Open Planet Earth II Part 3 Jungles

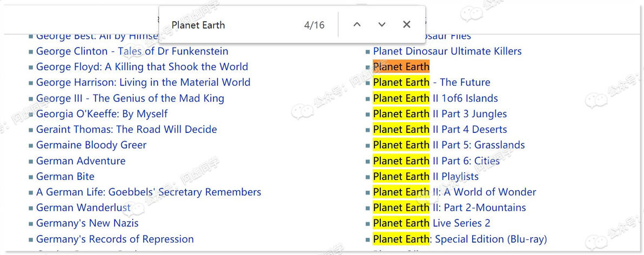pos(440,114)
